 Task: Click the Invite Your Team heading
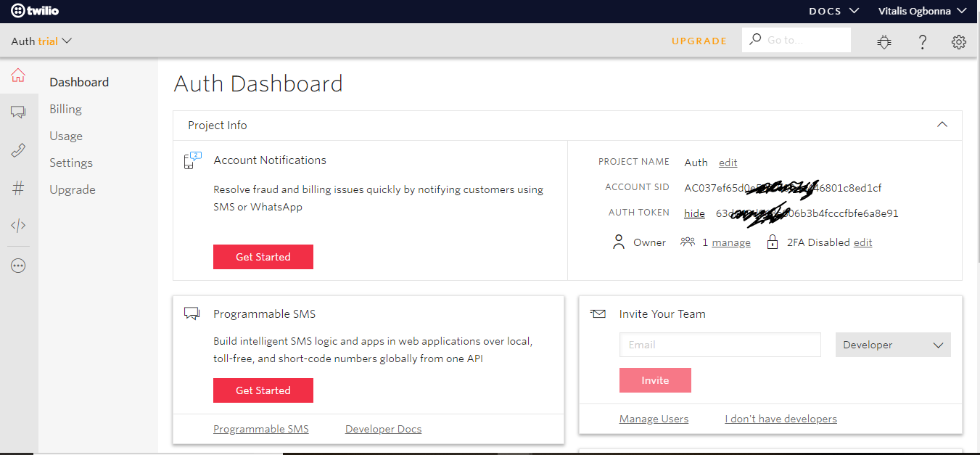click(662, 313)
